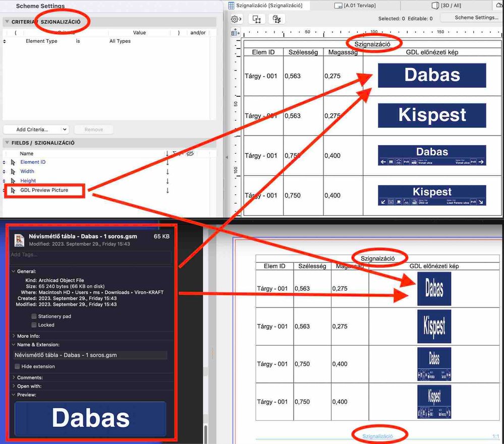Grab the reorder handle of Element Type criterion

pos(4,41)
